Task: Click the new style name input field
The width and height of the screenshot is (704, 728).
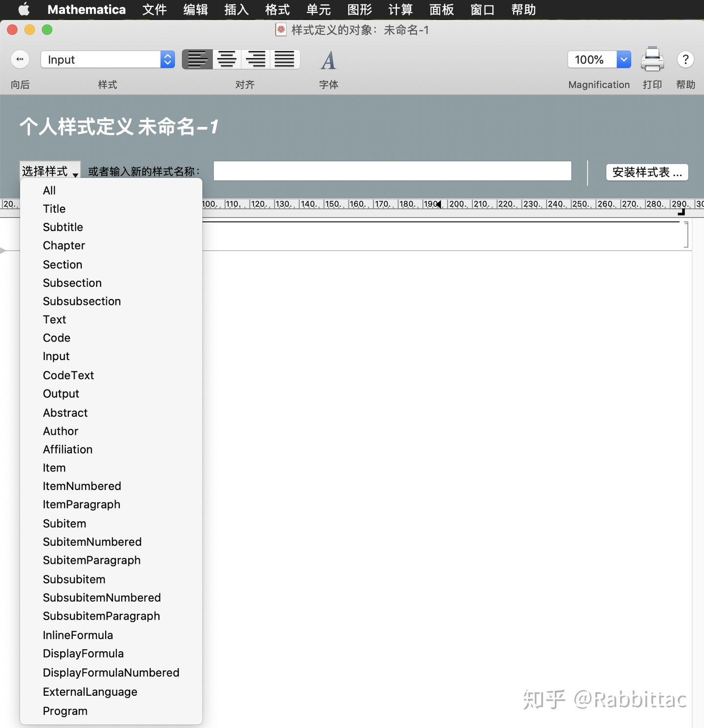Action: pyautogui.click(x=392, y=171)
